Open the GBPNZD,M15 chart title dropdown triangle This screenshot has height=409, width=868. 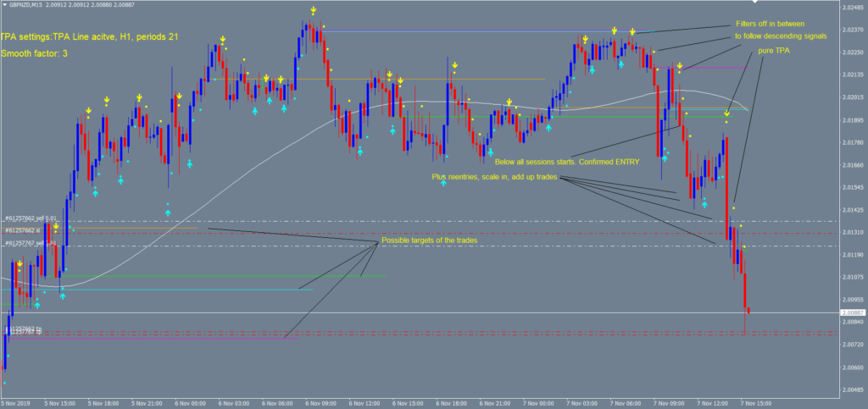pyautogui.click(x=4, y=3)
